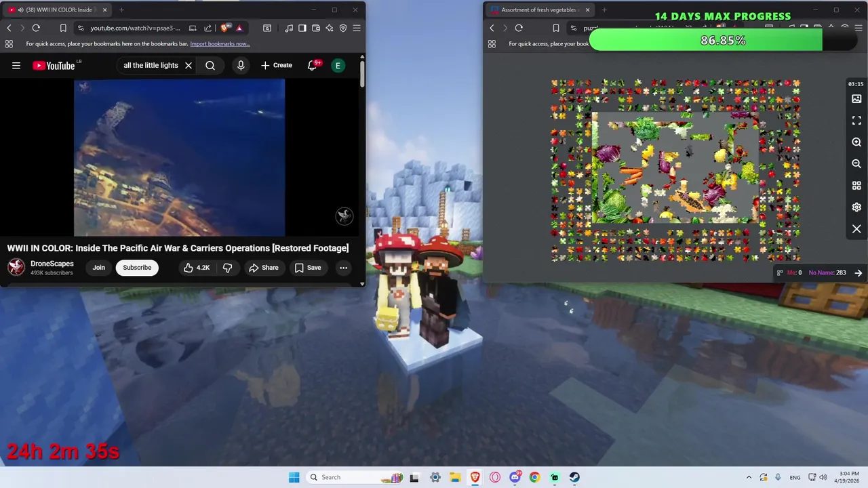The width and height of the screenshot is (868, 488).
Task: Share the YouTube video
Action: pyautogui.click(x=264, y=268)
